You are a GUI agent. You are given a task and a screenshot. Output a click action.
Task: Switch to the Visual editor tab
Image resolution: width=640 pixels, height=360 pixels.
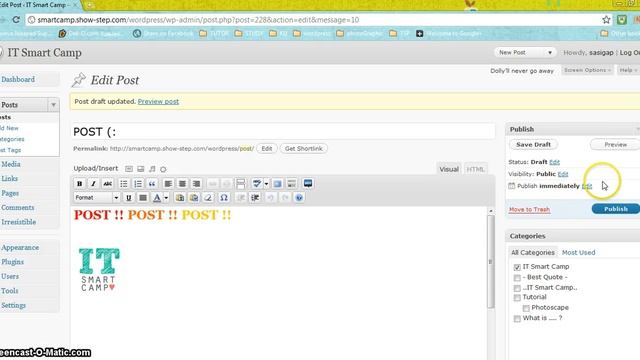449,169
